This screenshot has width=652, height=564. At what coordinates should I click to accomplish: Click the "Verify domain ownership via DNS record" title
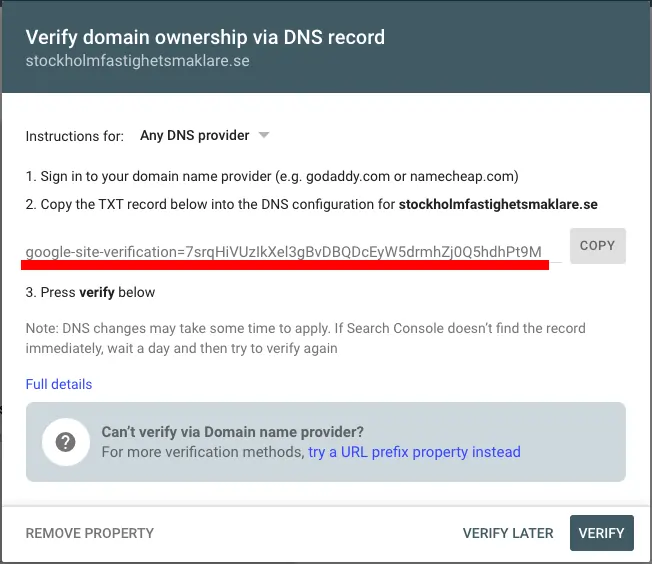click(x=205, y=37)
